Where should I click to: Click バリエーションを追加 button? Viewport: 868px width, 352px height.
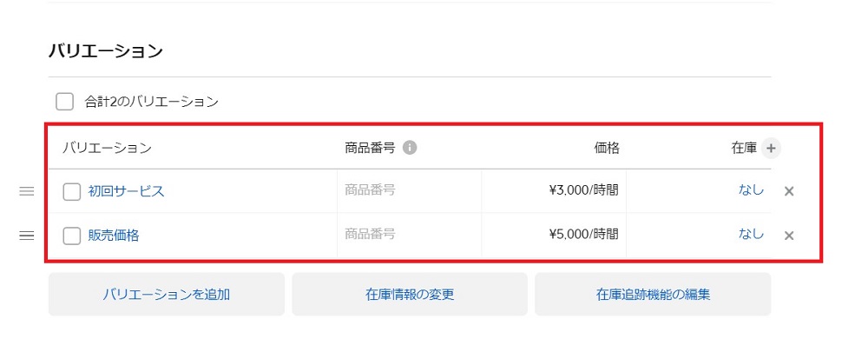166,294
